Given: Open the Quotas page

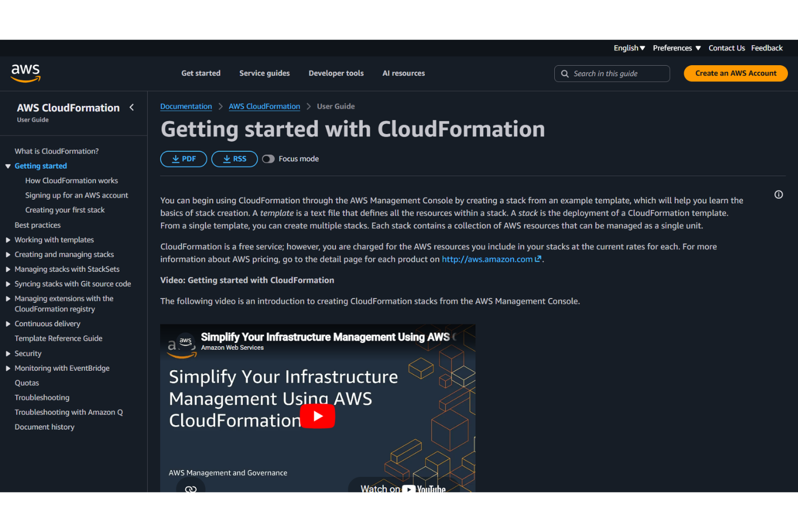Looking at the screenshot, I should point(26,383).
